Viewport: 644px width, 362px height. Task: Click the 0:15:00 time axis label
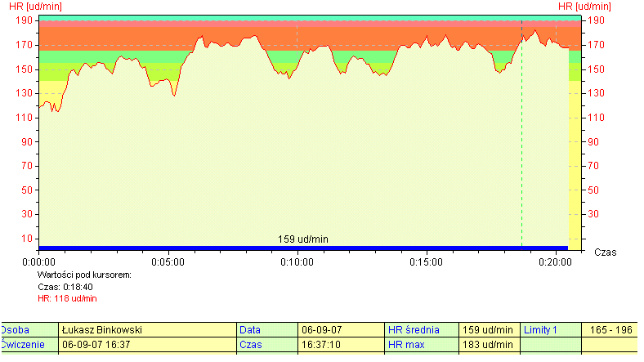(x=427, y=262)
